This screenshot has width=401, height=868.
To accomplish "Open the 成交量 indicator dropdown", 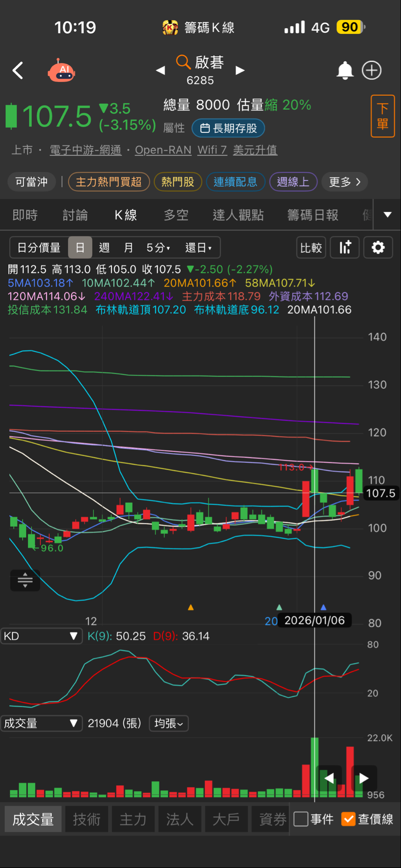I will click(41, 723).
